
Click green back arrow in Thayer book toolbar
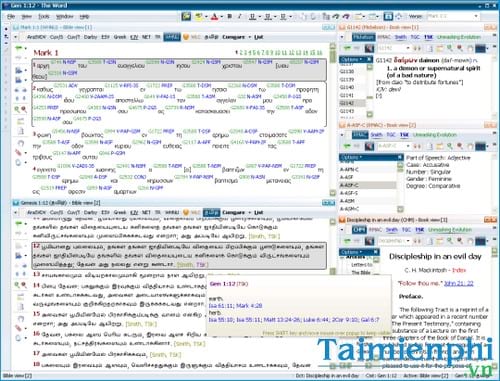[x=347, y=48]
